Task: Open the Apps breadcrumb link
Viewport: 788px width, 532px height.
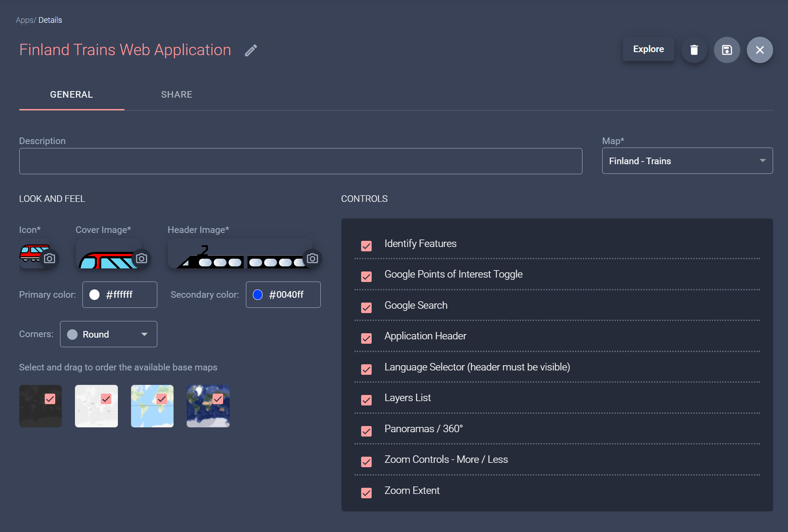Action: click(25, 20)
